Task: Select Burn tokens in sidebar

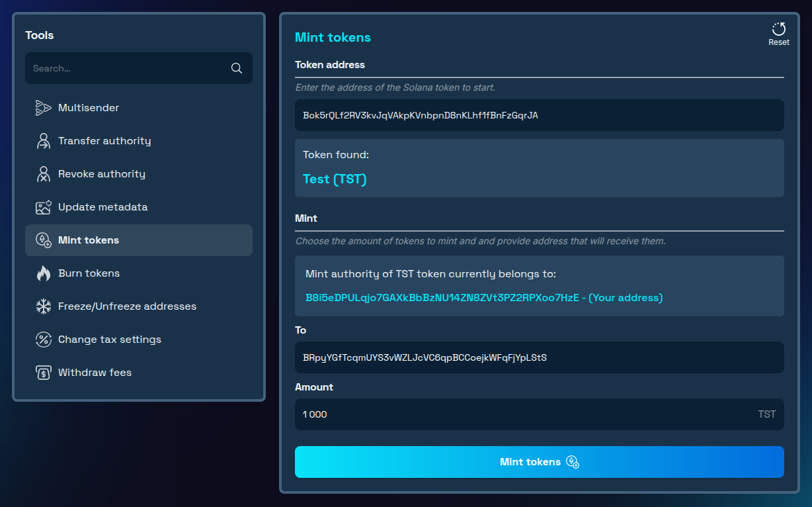Action: [x=139, y=273]
